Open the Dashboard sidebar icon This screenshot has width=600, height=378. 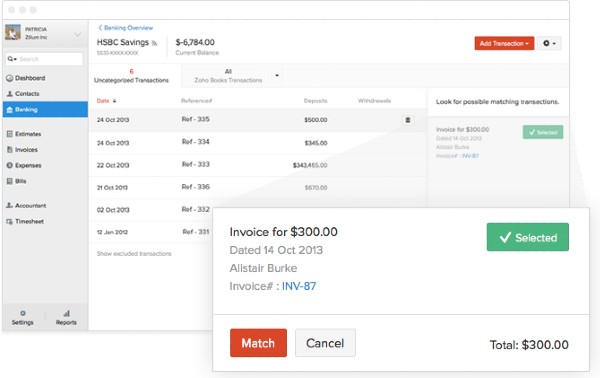(10, 78)
